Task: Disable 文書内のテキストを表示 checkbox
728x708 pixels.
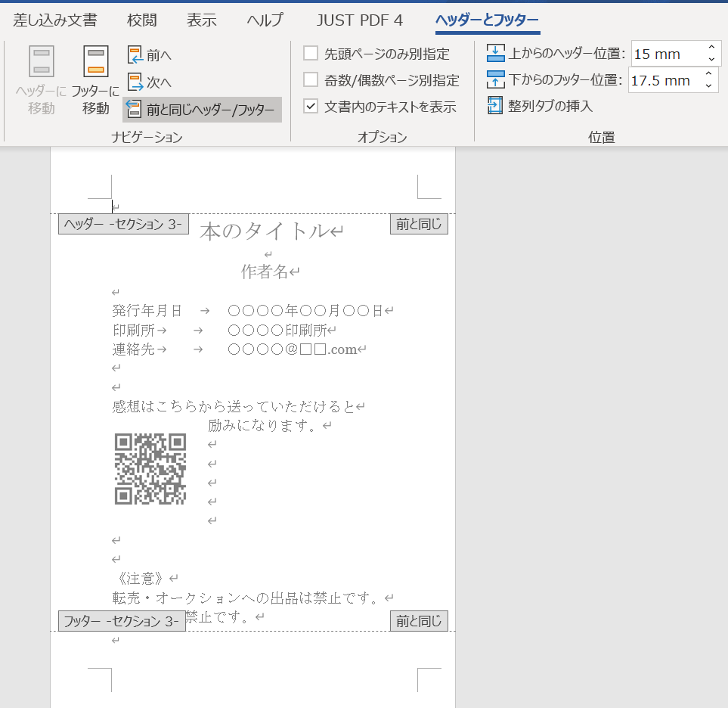Action: point(312,107)
